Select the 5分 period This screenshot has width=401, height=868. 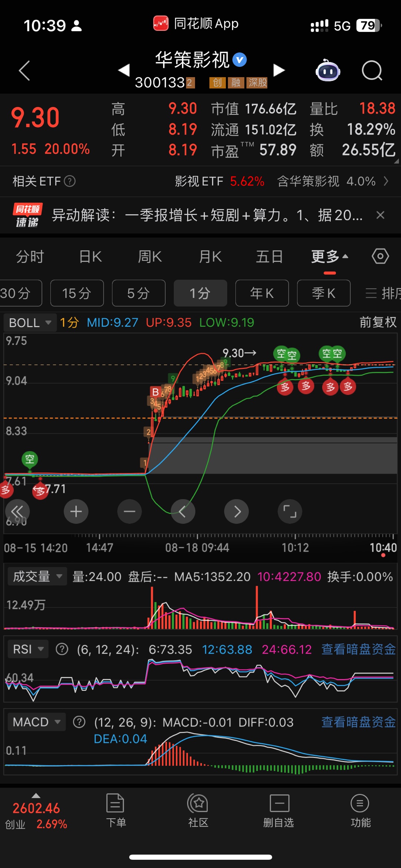click(138, 293)
